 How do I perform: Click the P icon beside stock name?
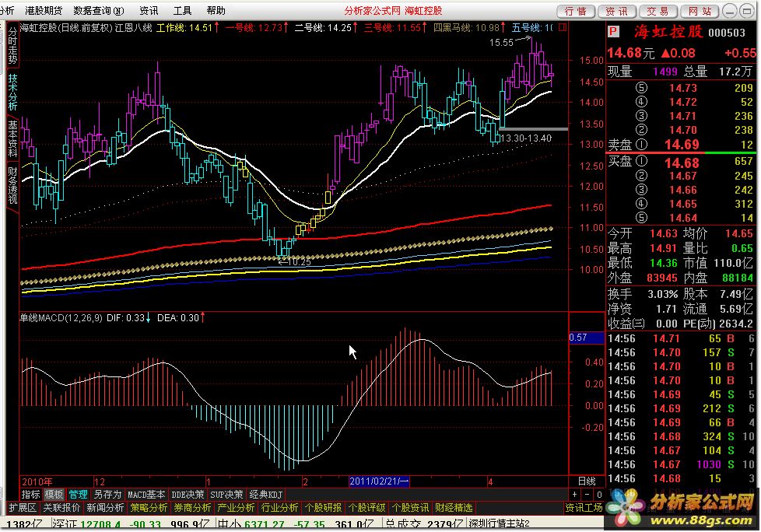coord(613,33)
